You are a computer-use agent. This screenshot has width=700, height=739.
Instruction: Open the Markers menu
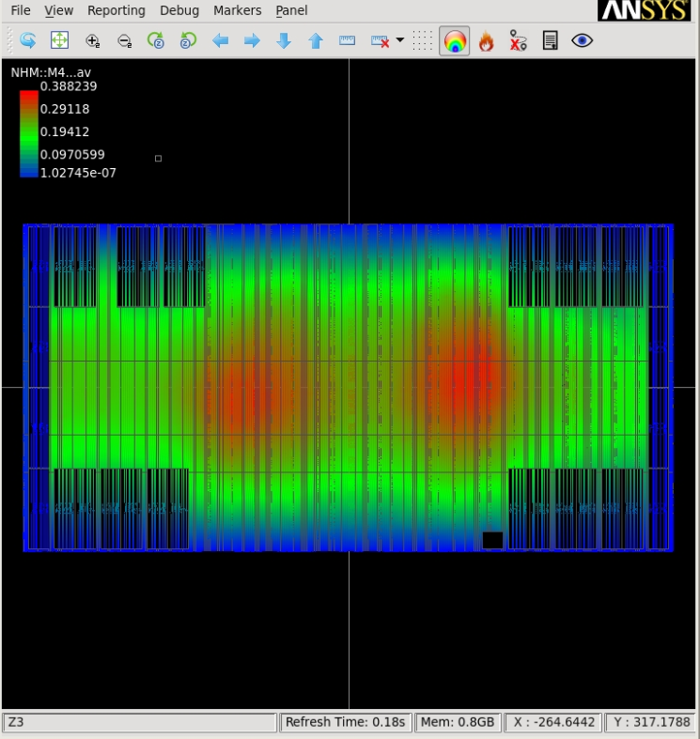237,10
